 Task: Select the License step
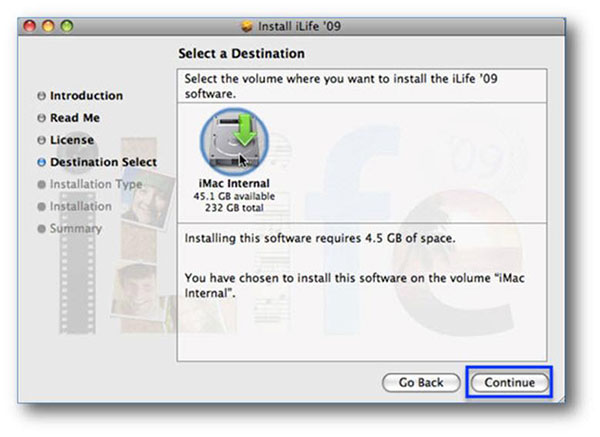pyautogui.click(x=72, y=140)
